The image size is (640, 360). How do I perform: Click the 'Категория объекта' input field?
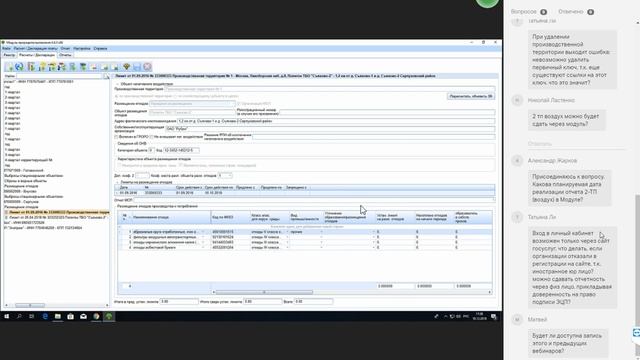151,150
